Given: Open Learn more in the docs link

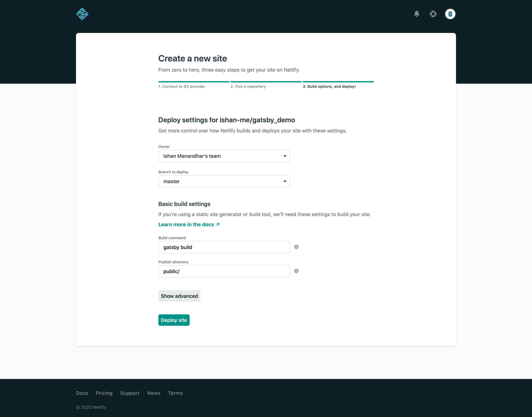Looking at the screenshot, I should pos(189,224).
